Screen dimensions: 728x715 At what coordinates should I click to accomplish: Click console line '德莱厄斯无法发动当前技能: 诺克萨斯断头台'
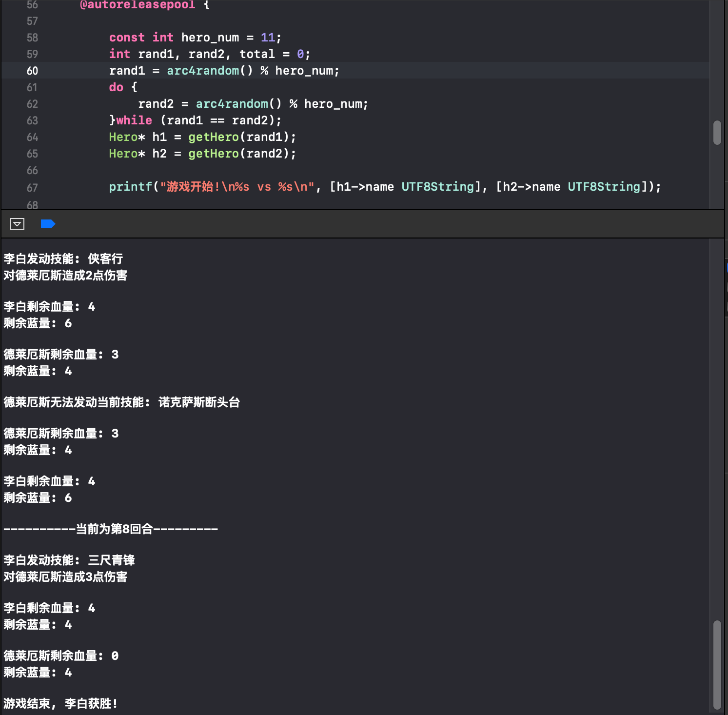click(122, 402)
